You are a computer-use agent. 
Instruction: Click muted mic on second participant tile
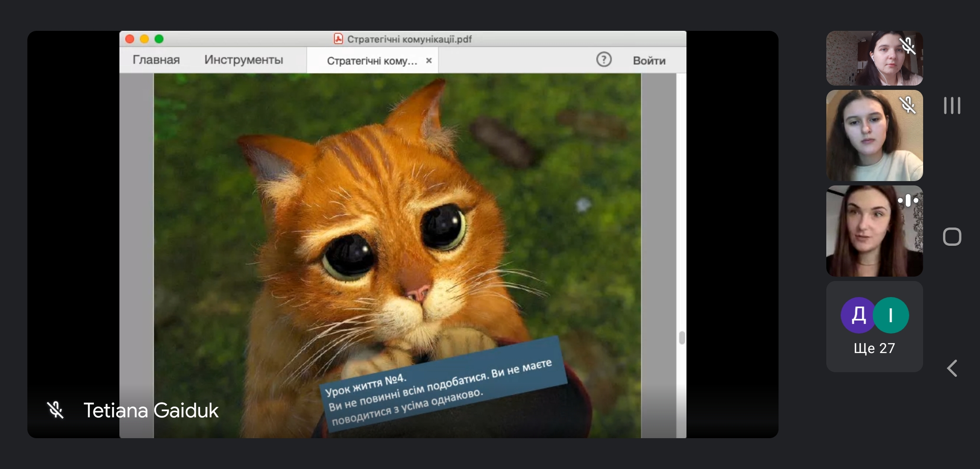tap(907, 105)
